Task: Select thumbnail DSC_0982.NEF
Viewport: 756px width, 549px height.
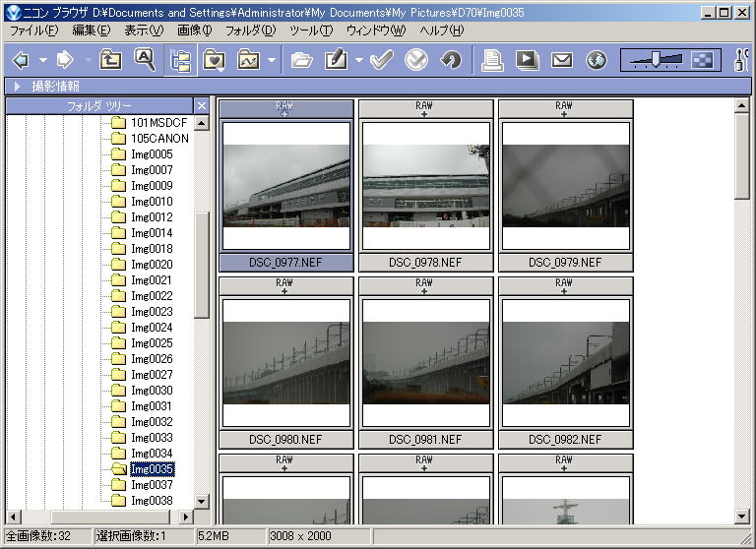Action: 566,363
